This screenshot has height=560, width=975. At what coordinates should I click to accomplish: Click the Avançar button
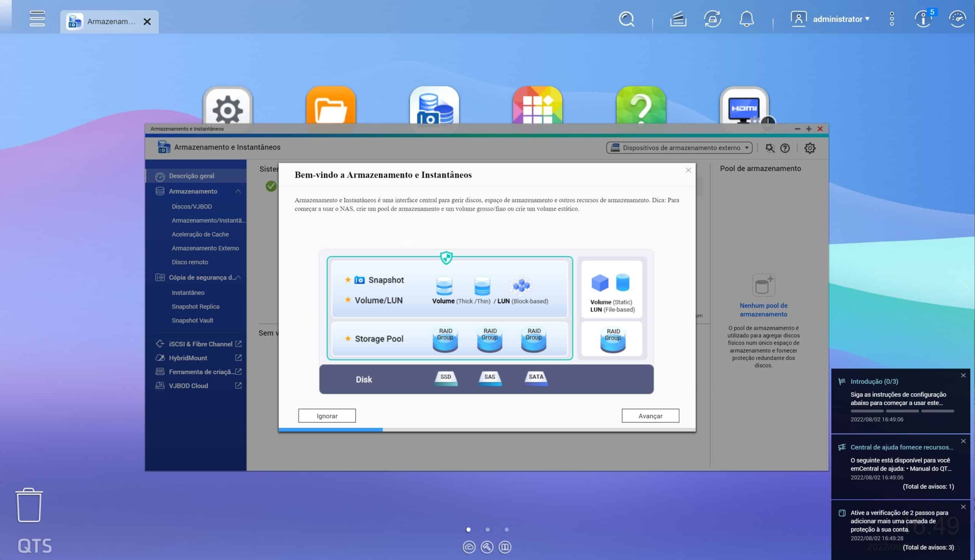(650, 416)
